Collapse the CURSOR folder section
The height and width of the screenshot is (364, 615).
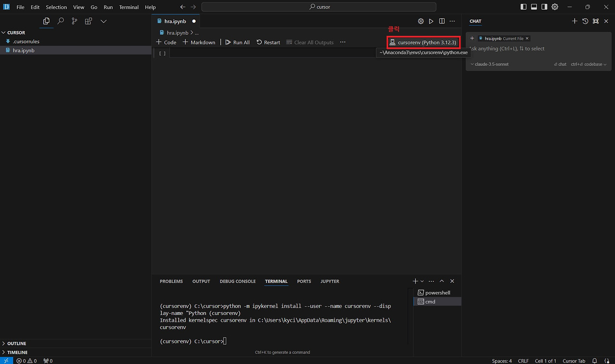click(x=76, y=33)
